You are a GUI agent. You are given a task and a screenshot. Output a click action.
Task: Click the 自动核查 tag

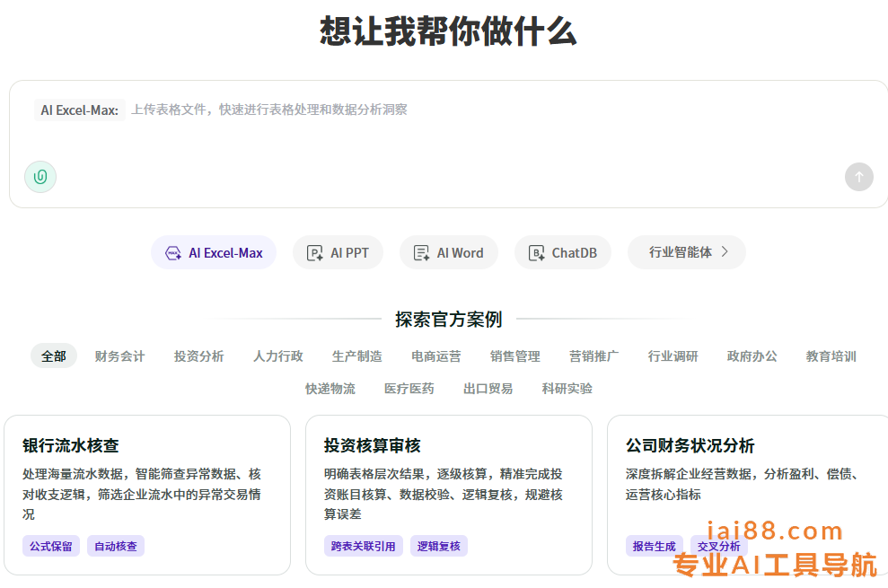click(x=116, y=546)
